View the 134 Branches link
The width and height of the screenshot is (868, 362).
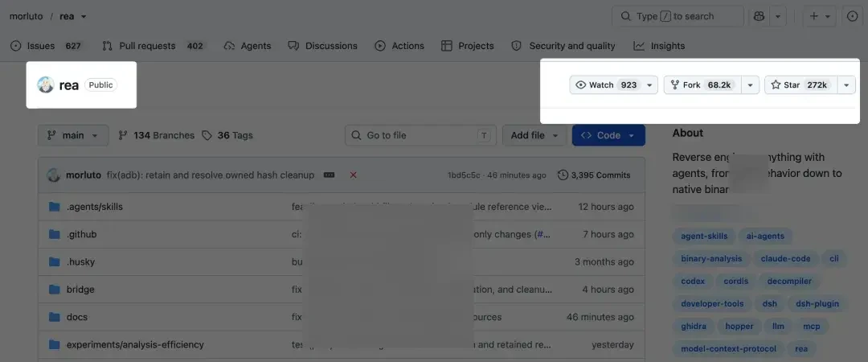click(x=157, y=135)
